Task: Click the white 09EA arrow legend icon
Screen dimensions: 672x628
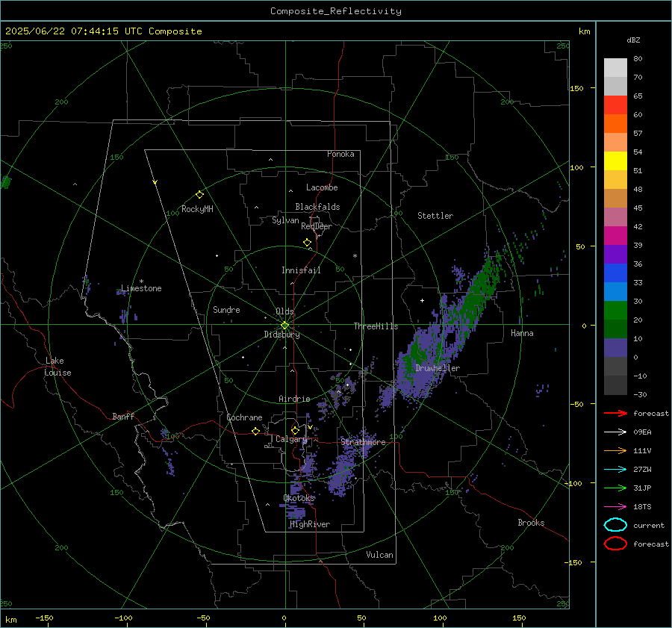Action: click(x=615, y=432)
